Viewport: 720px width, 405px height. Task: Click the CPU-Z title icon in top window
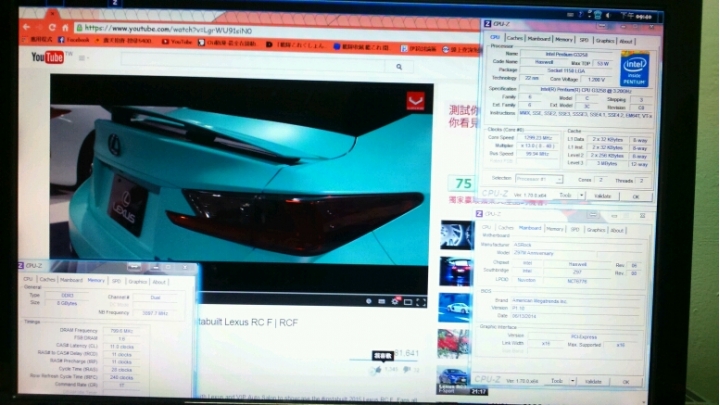tap(487, 23)
